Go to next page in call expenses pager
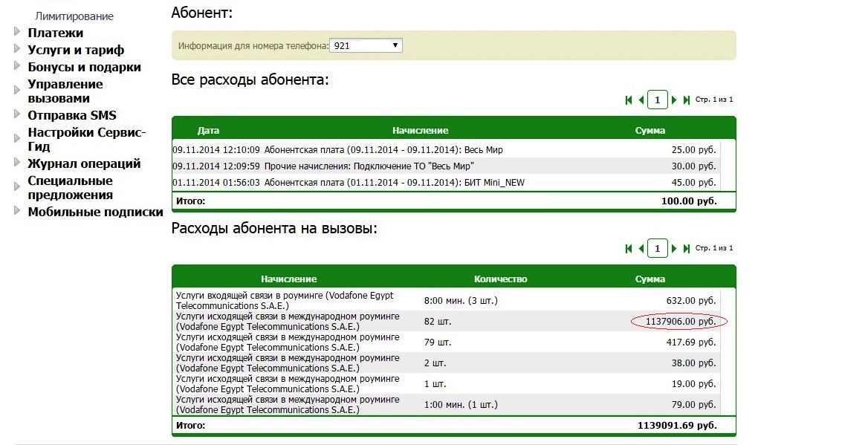 tap(674, 249)
